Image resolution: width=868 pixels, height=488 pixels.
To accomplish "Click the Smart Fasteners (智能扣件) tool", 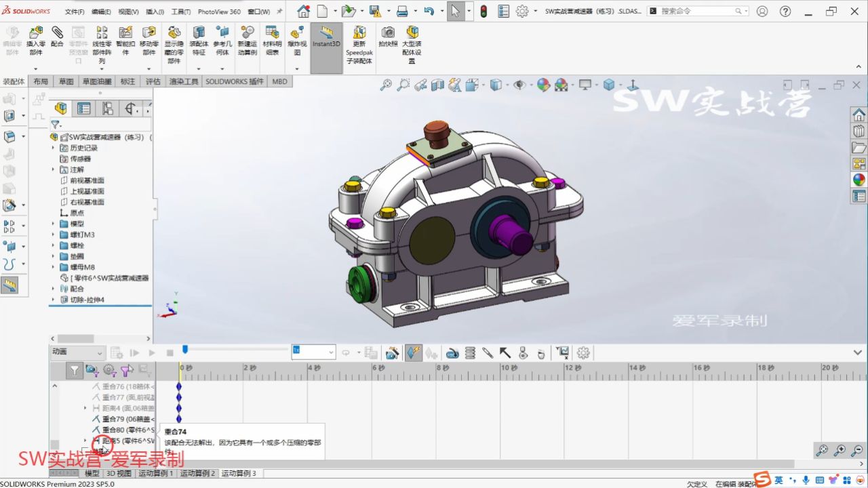I will click(x=125, y=41).
